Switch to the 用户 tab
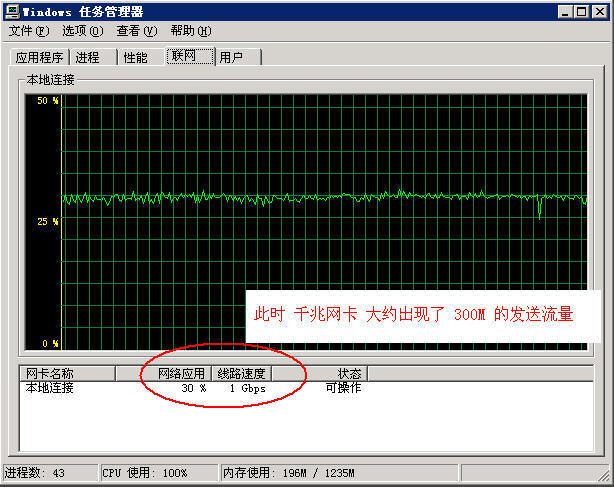 [x=238, y=58]
